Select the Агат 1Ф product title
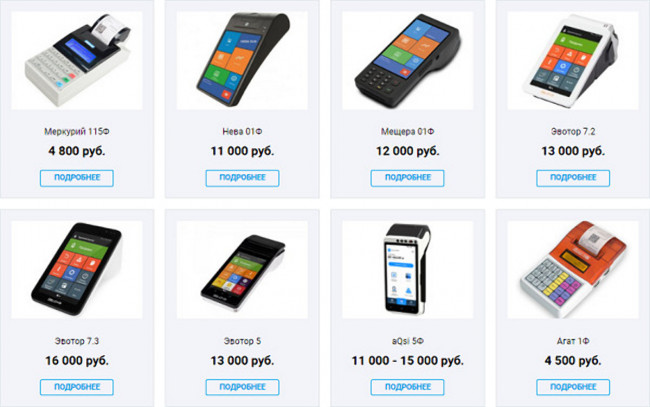 (x=573, y=341)
